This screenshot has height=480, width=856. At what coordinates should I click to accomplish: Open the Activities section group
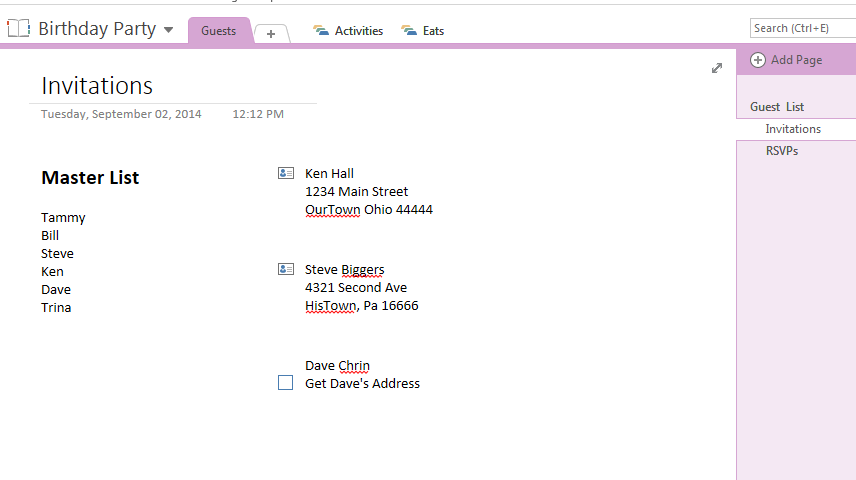[x=358, y=31]
